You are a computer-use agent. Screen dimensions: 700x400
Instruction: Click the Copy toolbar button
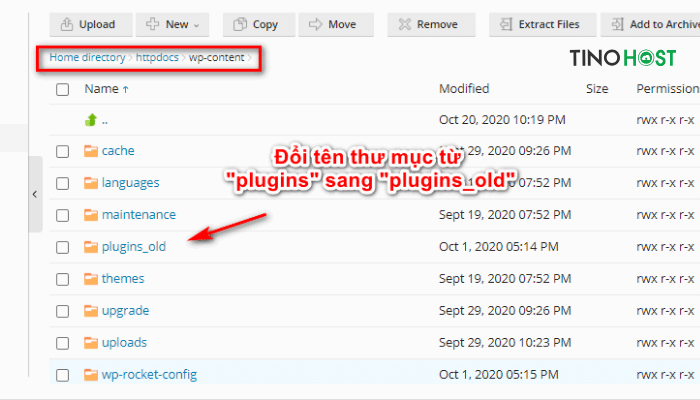click(x=259, y=24)
